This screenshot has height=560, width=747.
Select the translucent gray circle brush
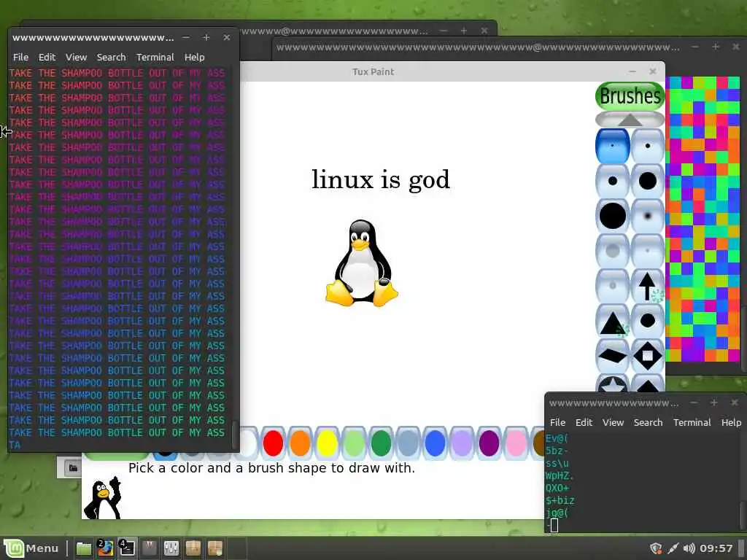pyautogui.click(x=613, y=251)
